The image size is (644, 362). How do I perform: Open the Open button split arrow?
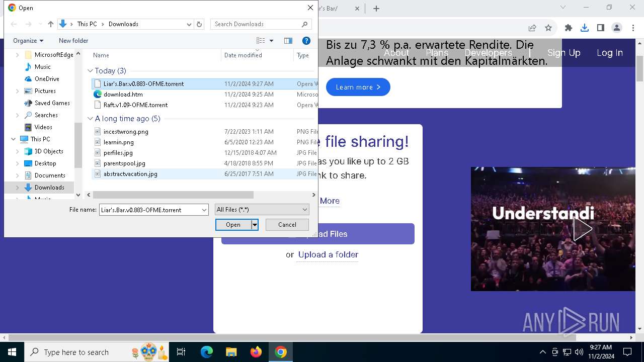(255, 225)
